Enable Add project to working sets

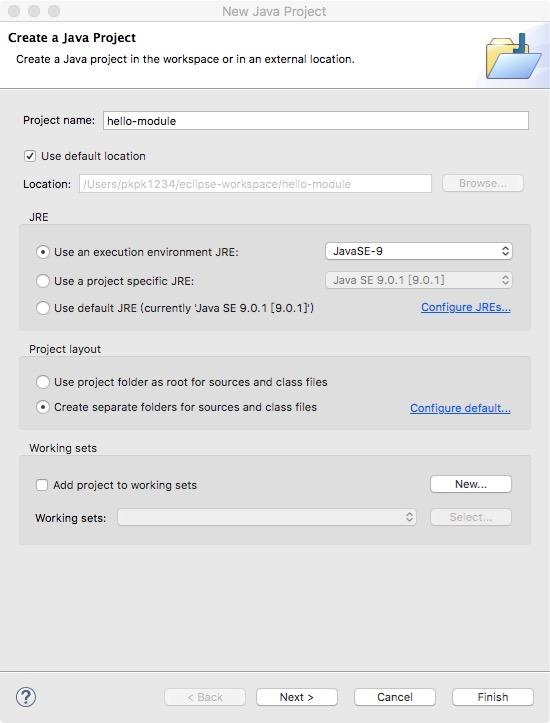[x=42, y=485]
